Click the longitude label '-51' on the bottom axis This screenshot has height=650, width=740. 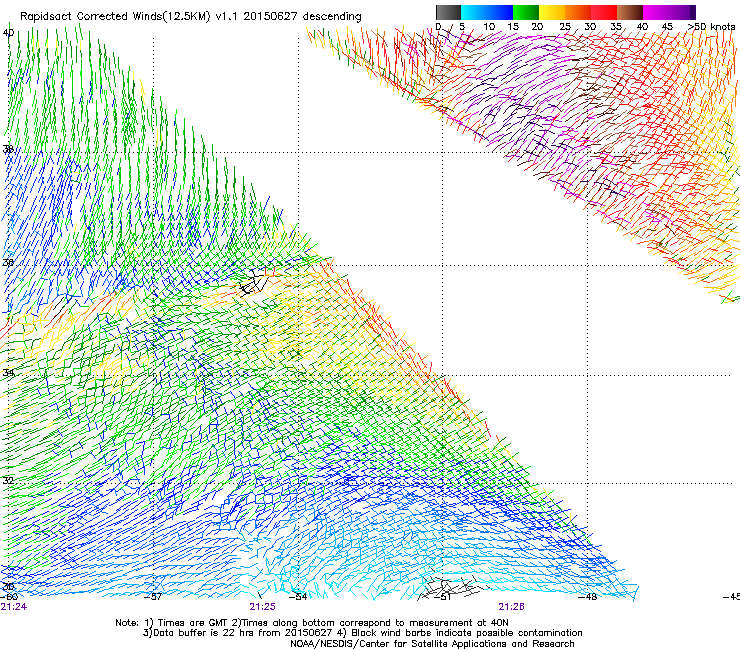pos(442,597)
